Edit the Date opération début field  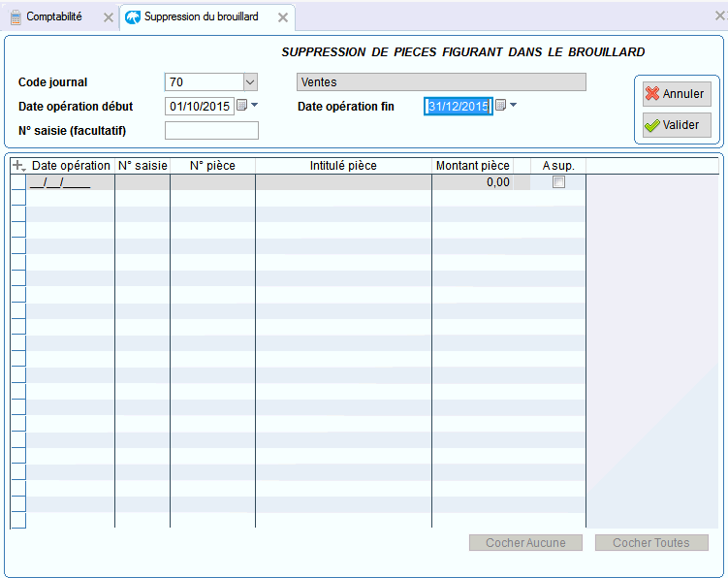[x=200, y=107]
